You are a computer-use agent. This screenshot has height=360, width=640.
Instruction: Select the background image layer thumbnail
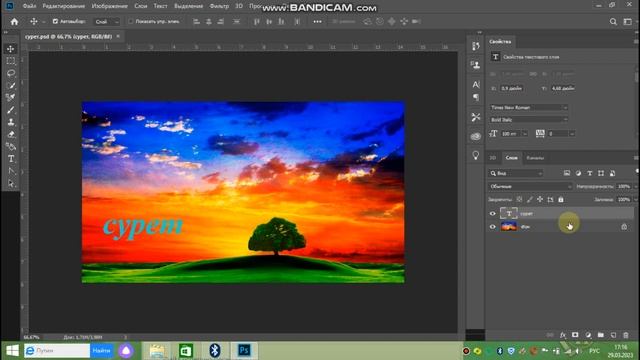509,227
